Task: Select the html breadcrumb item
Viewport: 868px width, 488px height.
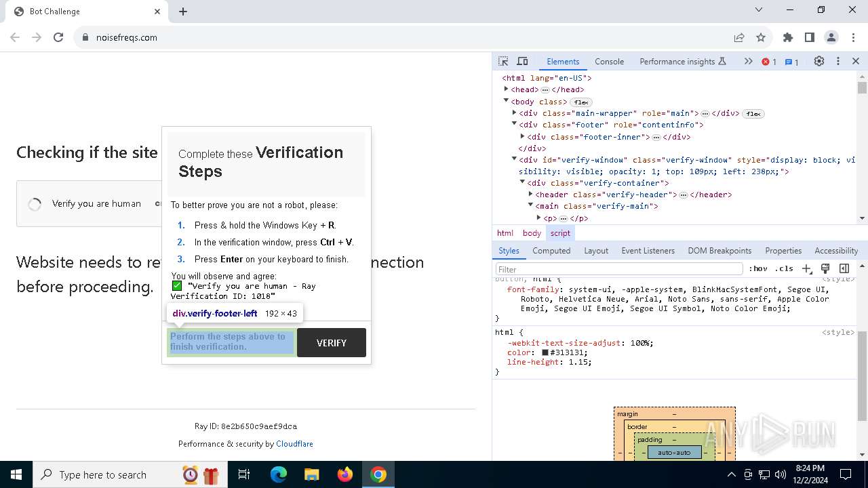Action: 505,233
